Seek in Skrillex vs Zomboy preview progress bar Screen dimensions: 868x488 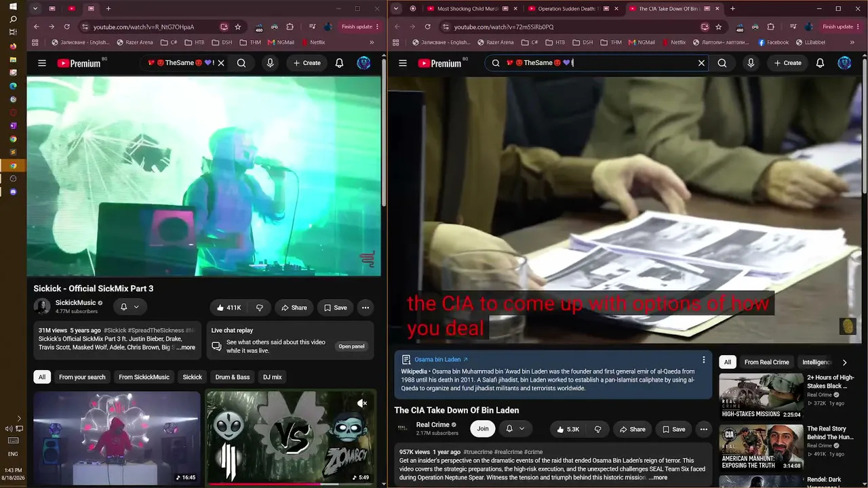point(292,484)
